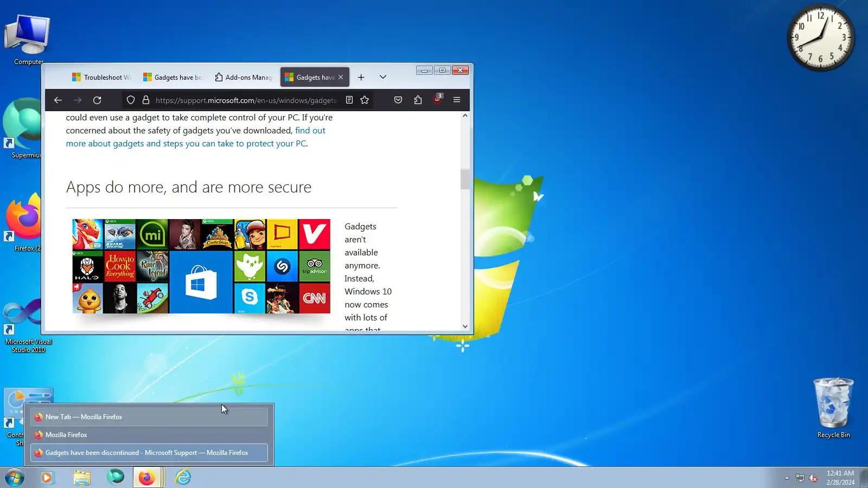868x488 pixels.
Task: Open network status tray icon
Action: pos(800,478)
